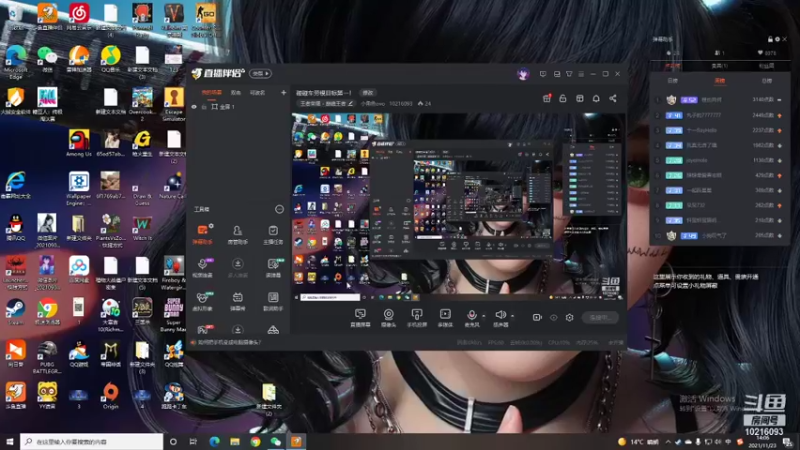800x450 pixels.
Task: Click the record video icon
Action: [x=537, y=317]
